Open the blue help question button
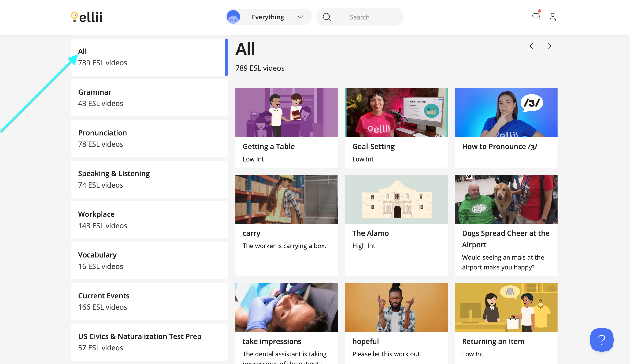 pyautogui.click(x=601, y=339)
